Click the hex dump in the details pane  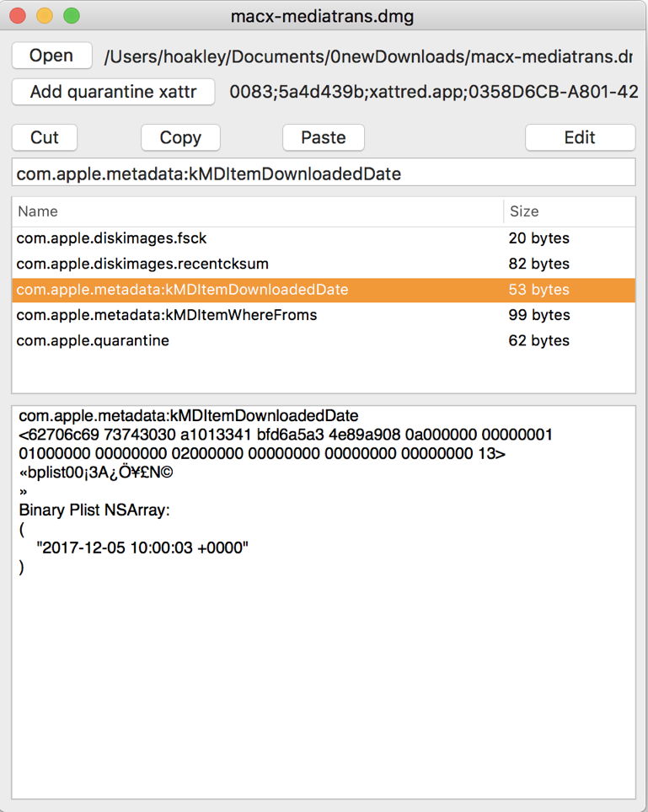pyautogui.click(x=285, y=444)
